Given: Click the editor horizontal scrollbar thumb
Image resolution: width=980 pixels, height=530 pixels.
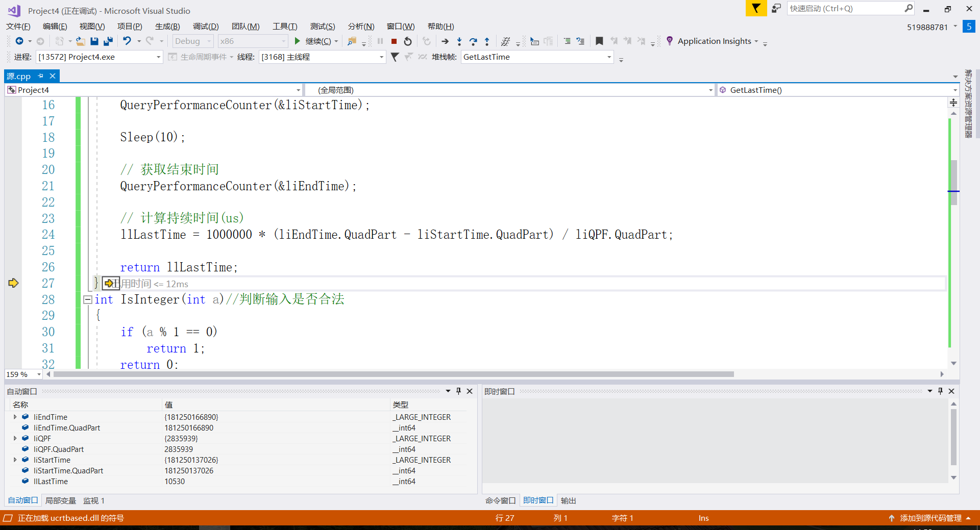Looking at the screenshot, I should coord(394,374).
